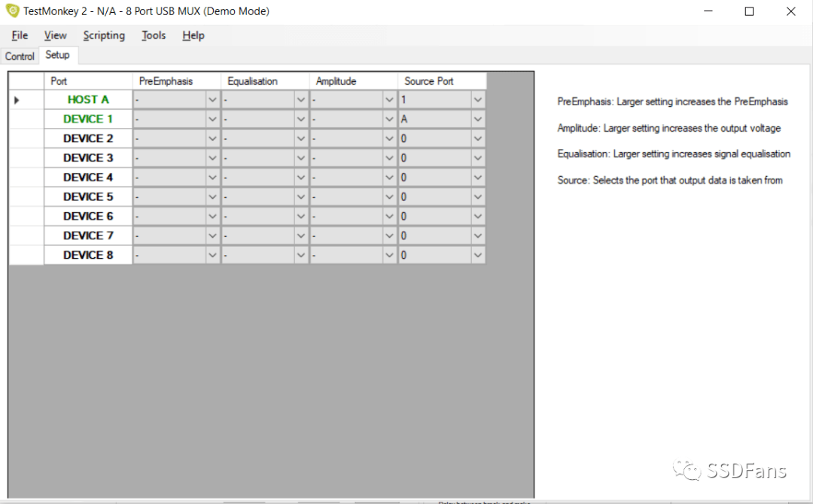Click the Equalisation column header

[266, 81]
